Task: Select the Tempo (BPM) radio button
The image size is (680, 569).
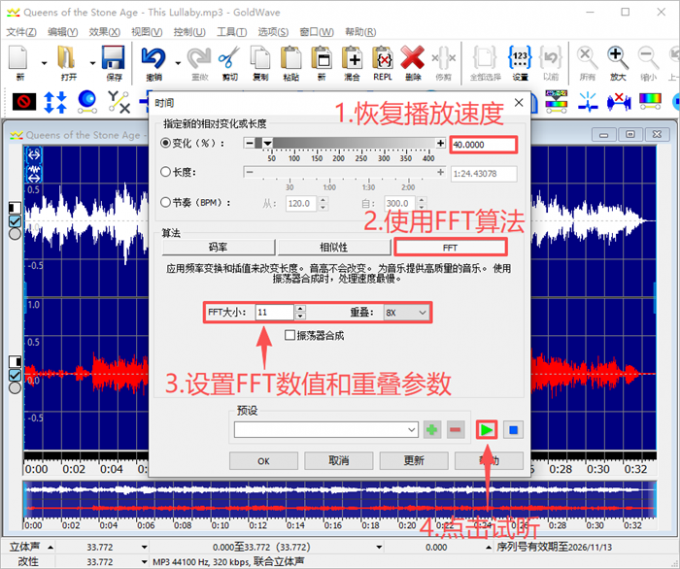Action: [x=165, y=202]
